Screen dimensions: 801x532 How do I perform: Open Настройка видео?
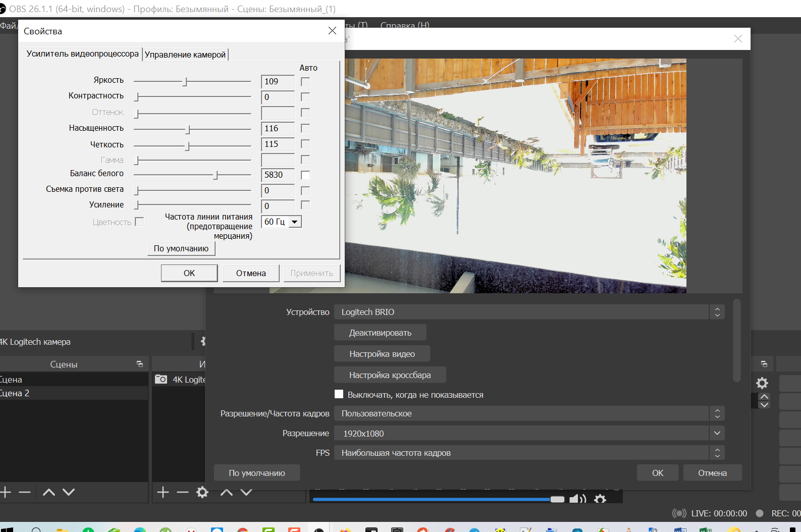(x=382, y=354)
